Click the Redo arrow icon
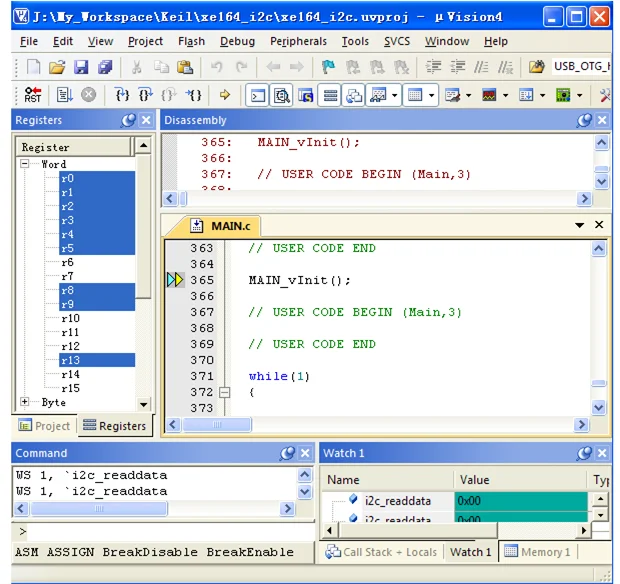 click(241, 67)
